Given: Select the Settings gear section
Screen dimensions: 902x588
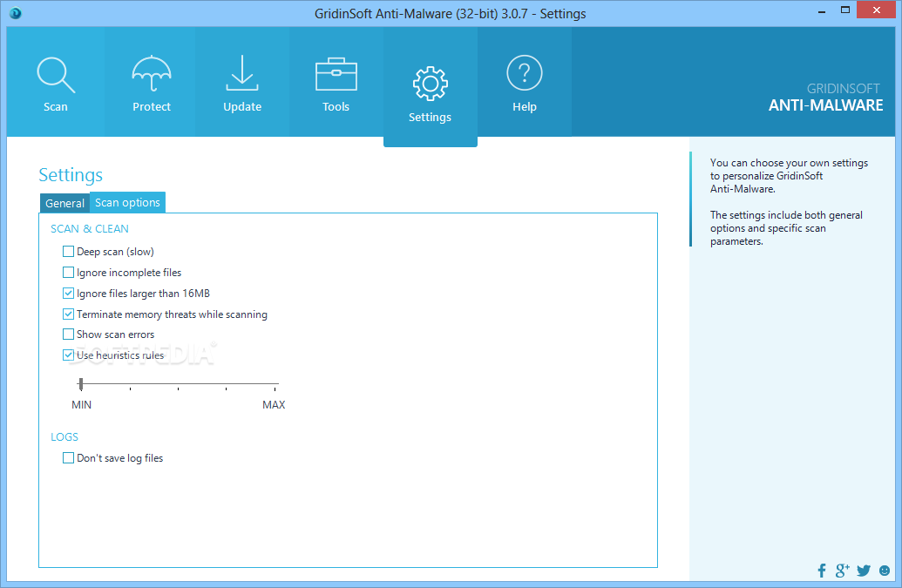Looking at the screenshot, I should tap(431, 87).
